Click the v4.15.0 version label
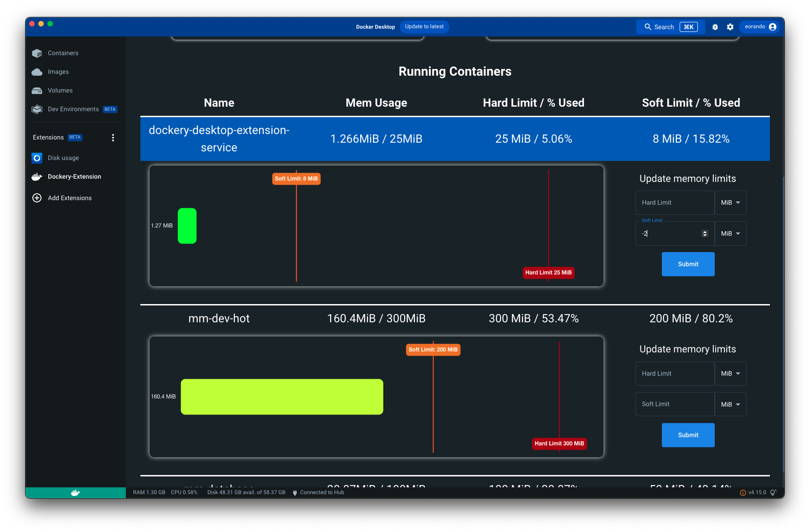Image resolution: width=810 pixels, height=532 pixels. click(x=757, y=492)
